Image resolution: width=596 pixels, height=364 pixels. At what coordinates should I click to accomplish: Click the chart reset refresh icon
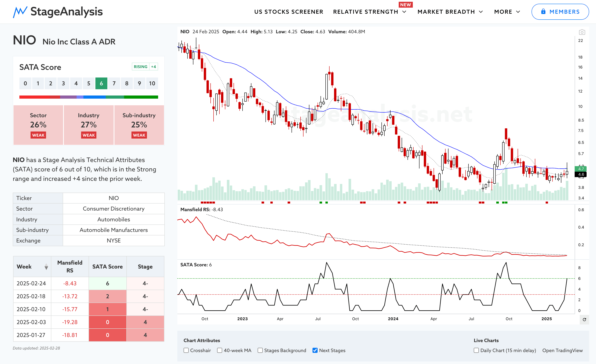click(x=584, y=320)
